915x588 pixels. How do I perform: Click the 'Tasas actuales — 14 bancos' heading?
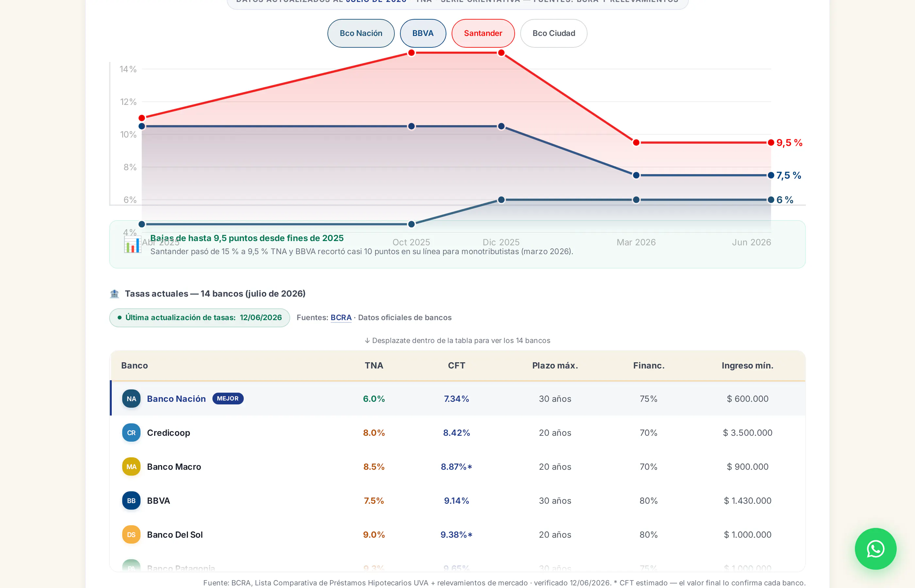(x=215, y=294)
